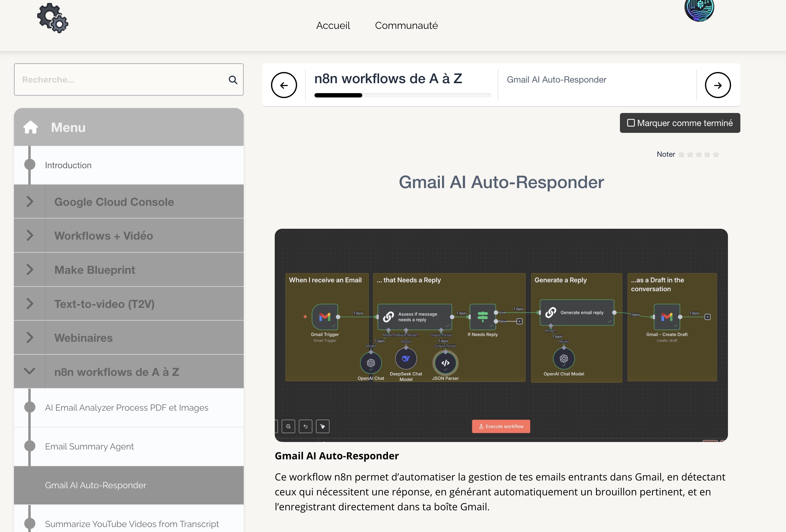Click the Menu home icon
The image size is (786, 532).
click(30, 128)
